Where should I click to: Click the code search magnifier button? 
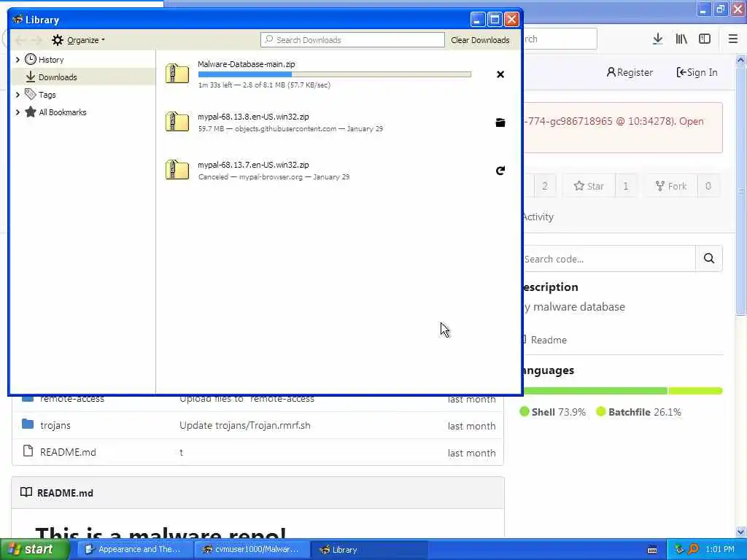pos(709,259)
